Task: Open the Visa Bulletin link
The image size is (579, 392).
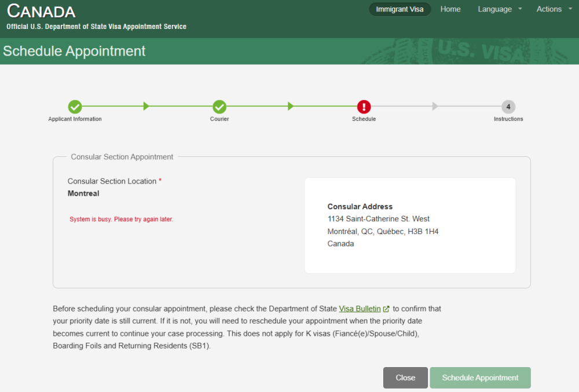Action: click(x=360, y=309)
